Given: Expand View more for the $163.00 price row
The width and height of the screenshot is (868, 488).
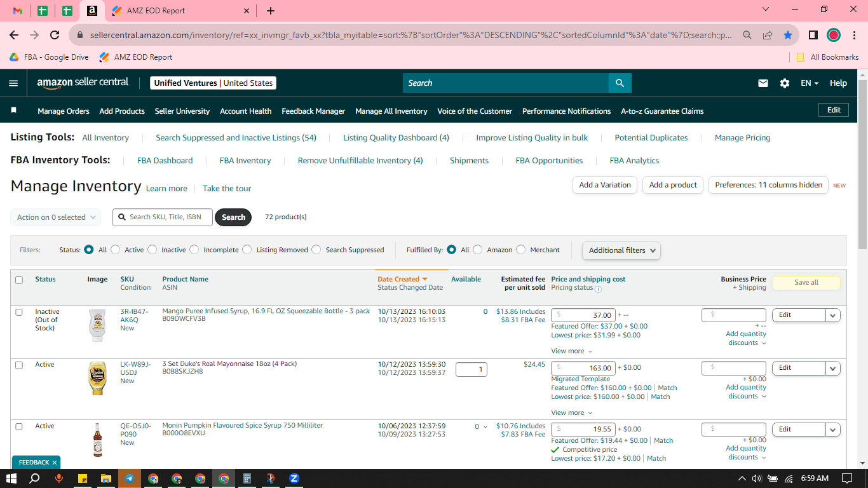Looking at the screenshot, I should [572, 413].
